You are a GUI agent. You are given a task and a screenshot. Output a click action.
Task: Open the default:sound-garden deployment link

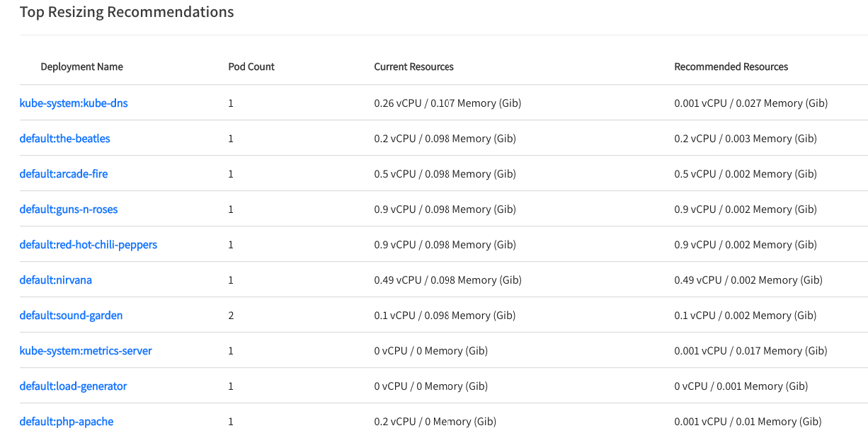71,316
